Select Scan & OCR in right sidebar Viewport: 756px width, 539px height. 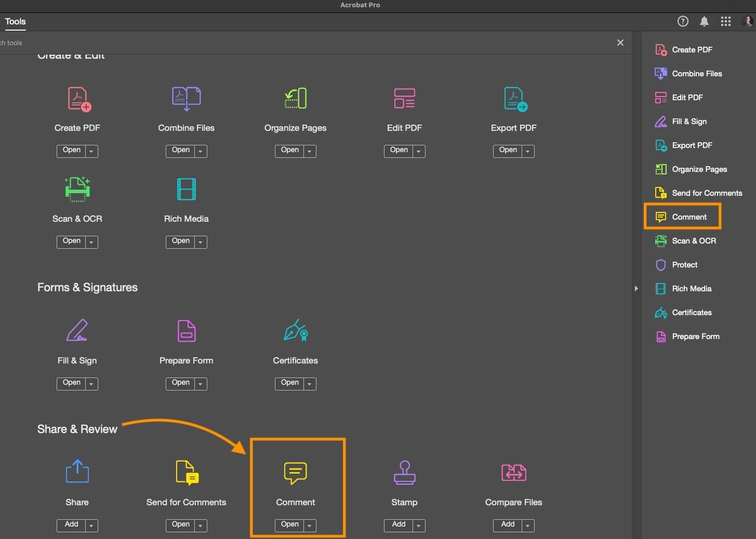(685, 241)
